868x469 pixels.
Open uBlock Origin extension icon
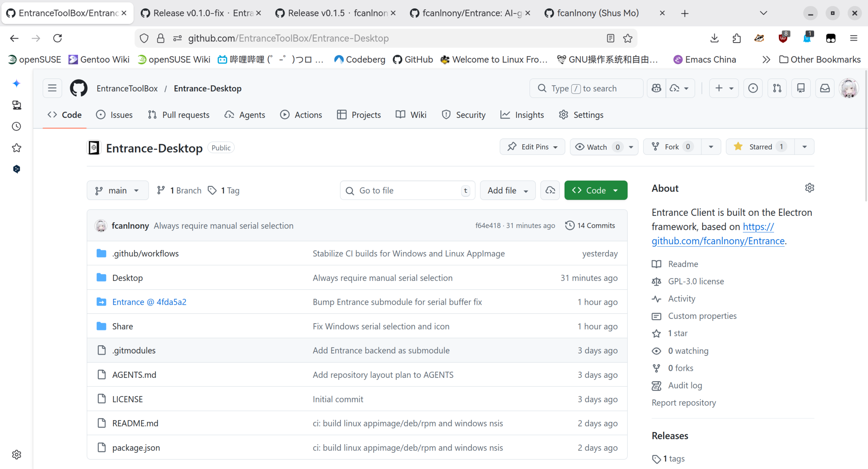pos(783,38)
